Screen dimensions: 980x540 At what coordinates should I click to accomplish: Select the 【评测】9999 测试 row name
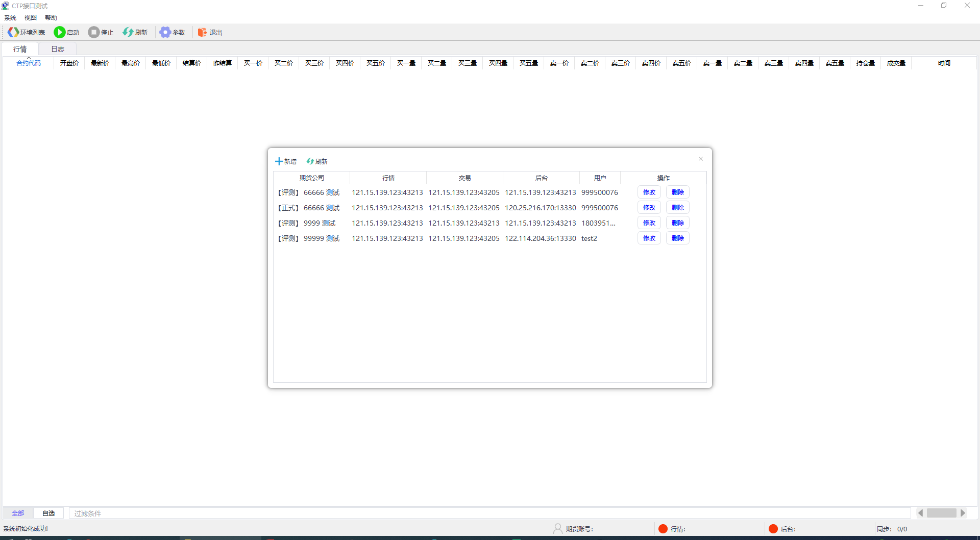307,223
